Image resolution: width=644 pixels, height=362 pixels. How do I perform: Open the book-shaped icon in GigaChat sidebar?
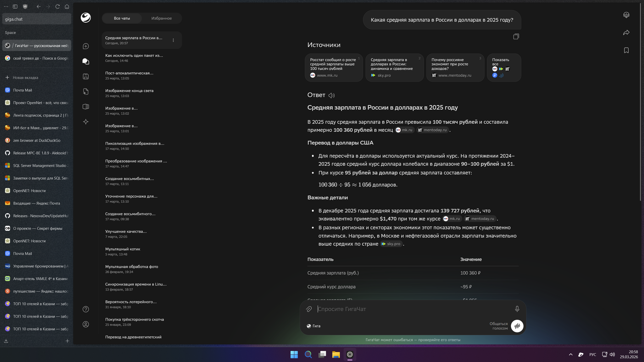click(86, 107)
